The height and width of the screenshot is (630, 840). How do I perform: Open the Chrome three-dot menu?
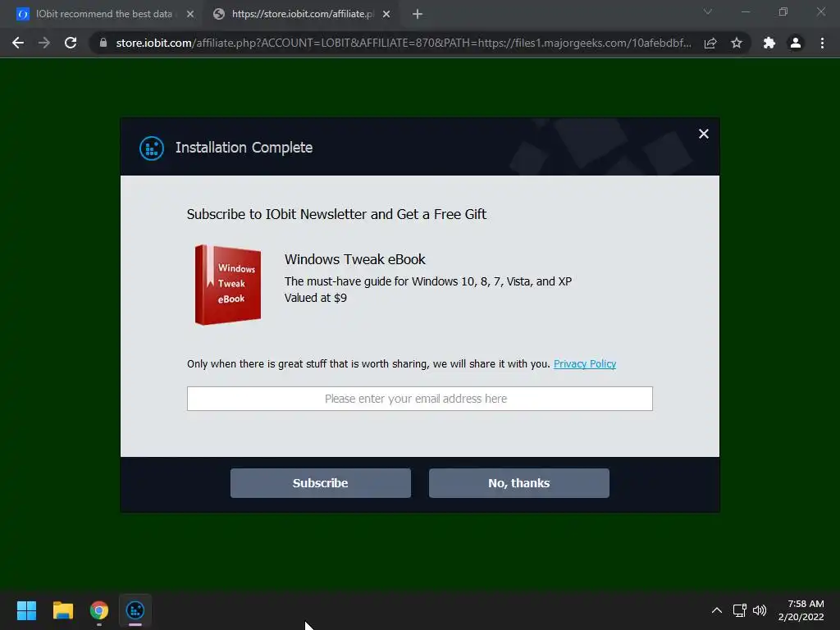click(x=822, y=43)
